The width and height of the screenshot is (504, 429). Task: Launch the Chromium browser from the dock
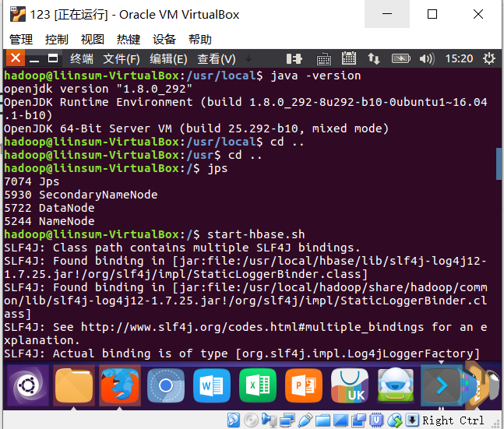(166, 385)
